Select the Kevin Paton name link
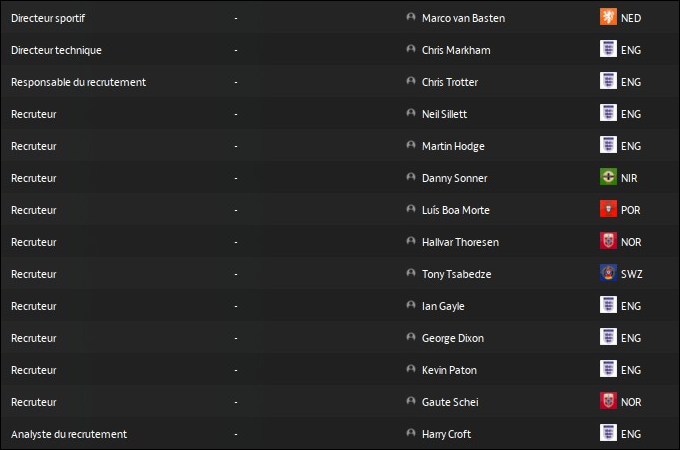680x450 pixels. (449, 370)
